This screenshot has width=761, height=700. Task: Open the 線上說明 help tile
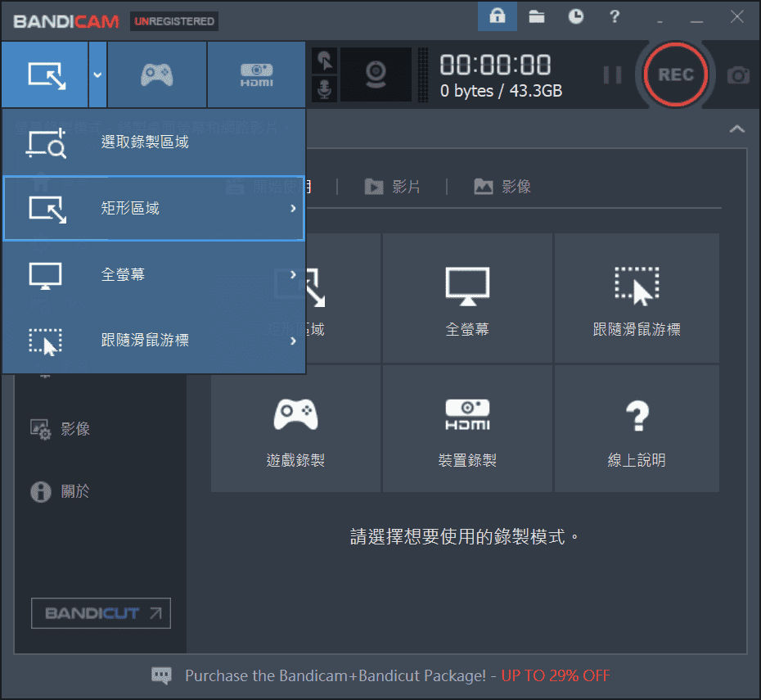637,429
